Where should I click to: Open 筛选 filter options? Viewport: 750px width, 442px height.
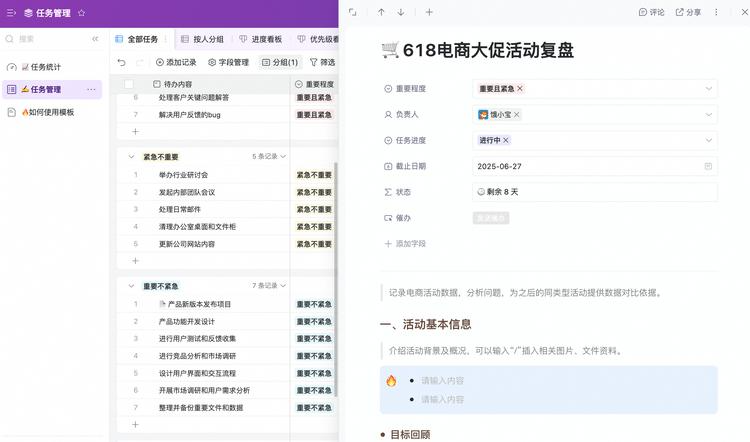pos(323,62)
